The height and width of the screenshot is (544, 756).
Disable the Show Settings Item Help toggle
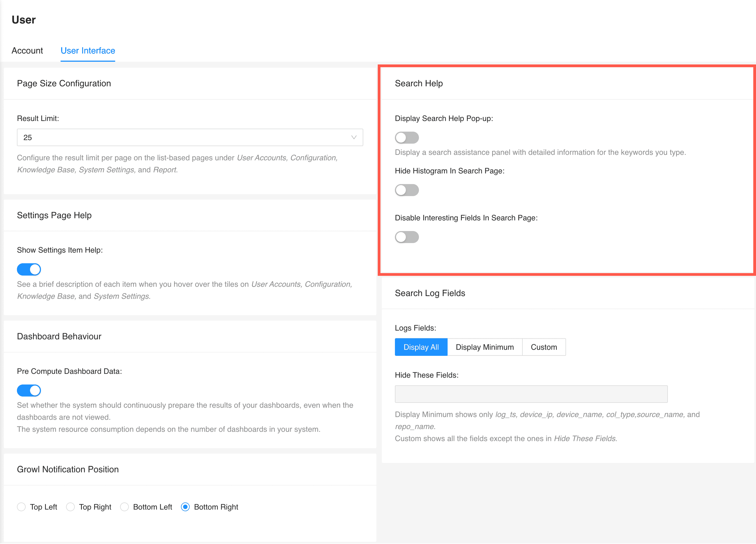point(29,269)
